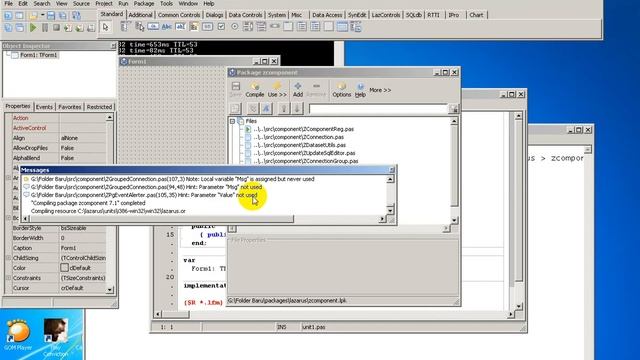Click the Step Out icon
The height and width of the screenshot is (360, 640).
click(91, 27)
